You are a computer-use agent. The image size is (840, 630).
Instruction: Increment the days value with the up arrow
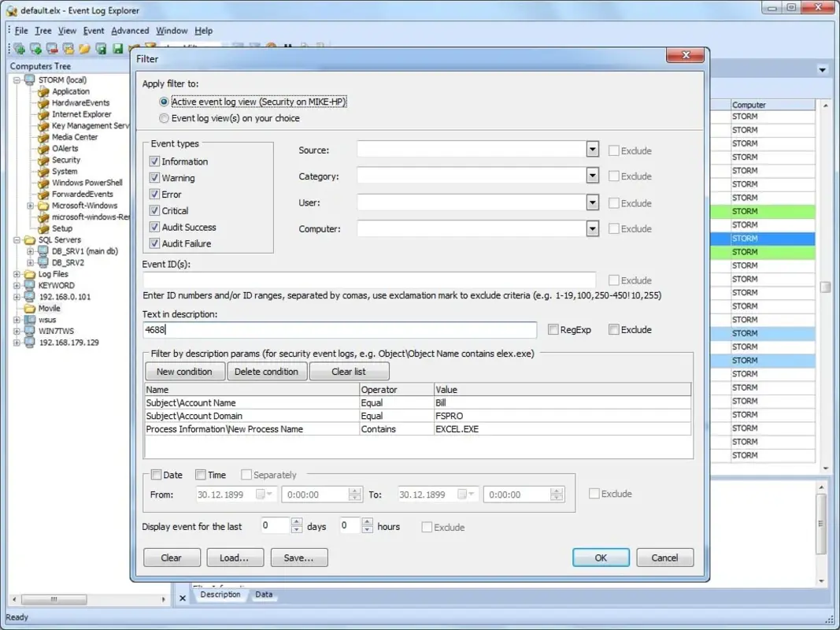pyautogui.click(x=297, y=521)
